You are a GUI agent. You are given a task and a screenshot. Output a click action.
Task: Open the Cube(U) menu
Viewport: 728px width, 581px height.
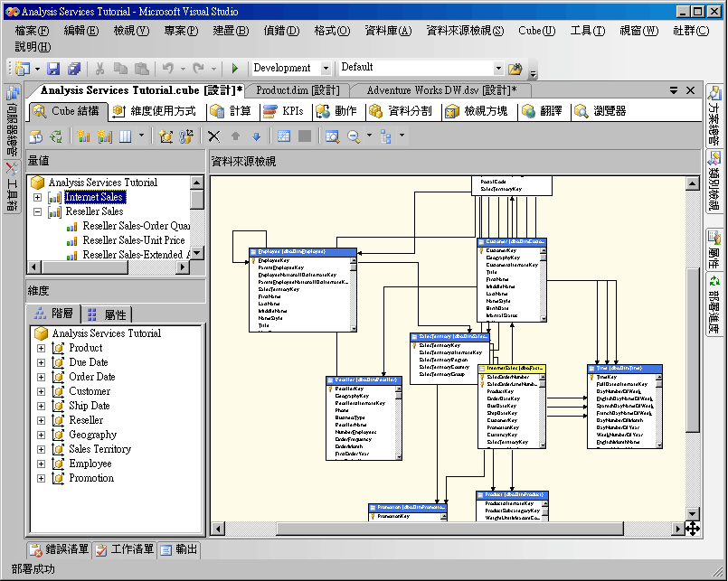[x=536, y=31]
